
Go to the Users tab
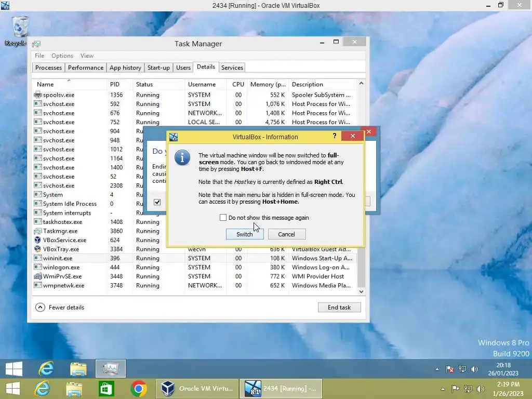tap(183, 68)
